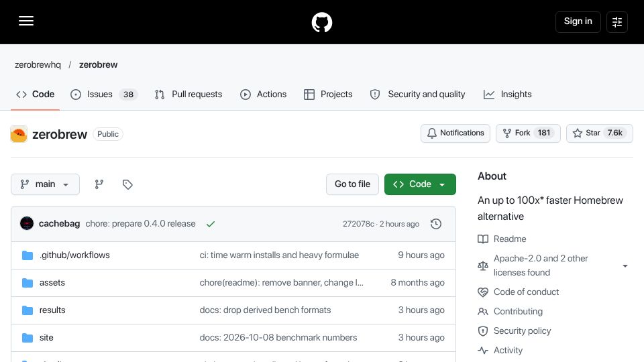Open zerobrew breadcrumb link

(x=98, y=65)
